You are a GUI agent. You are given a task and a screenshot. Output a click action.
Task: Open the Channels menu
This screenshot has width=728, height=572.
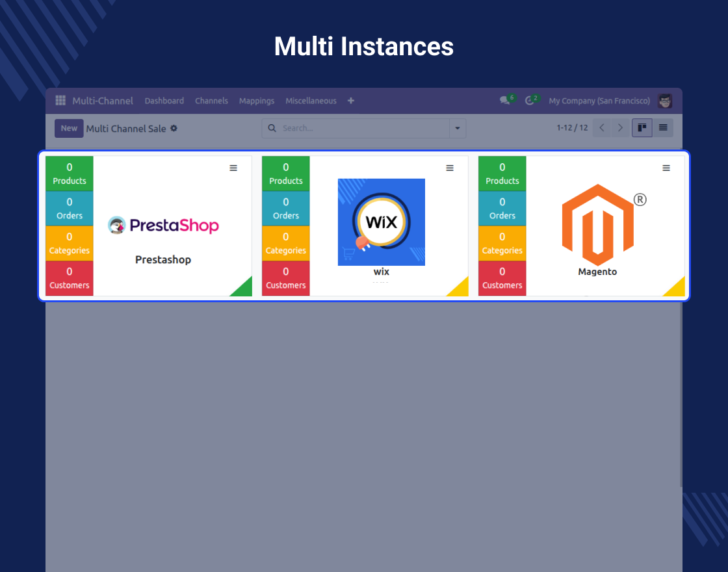[211, 101]
